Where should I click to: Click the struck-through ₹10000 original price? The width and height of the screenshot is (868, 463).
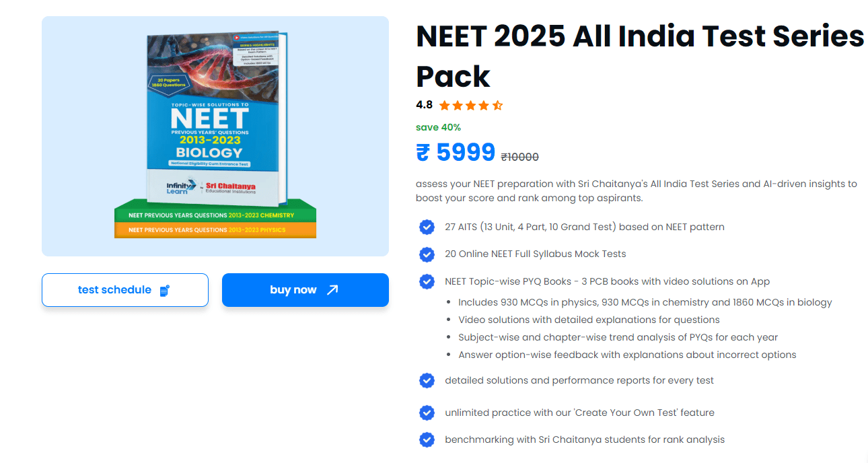(519, 157)
